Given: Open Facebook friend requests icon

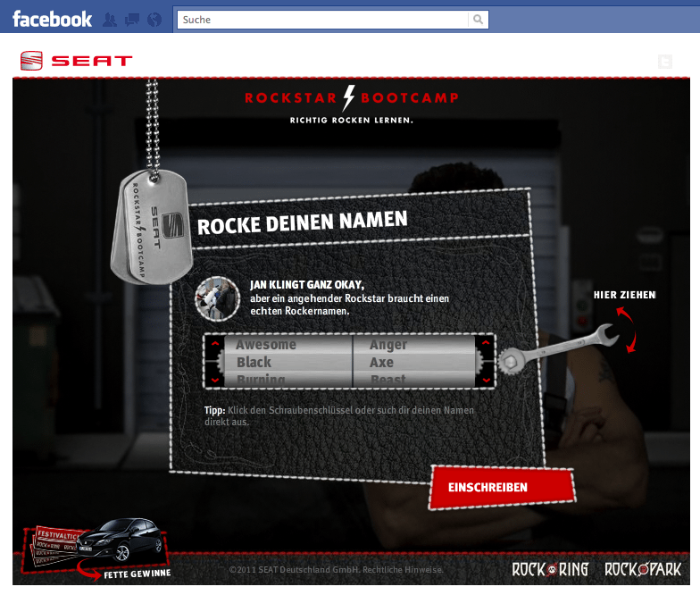Looking at the screenshot, I should tap(110, 20).
